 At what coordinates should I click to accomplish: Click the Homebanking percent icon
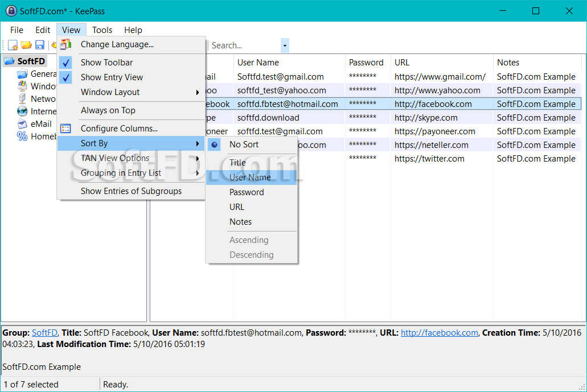tap(22, 136)
